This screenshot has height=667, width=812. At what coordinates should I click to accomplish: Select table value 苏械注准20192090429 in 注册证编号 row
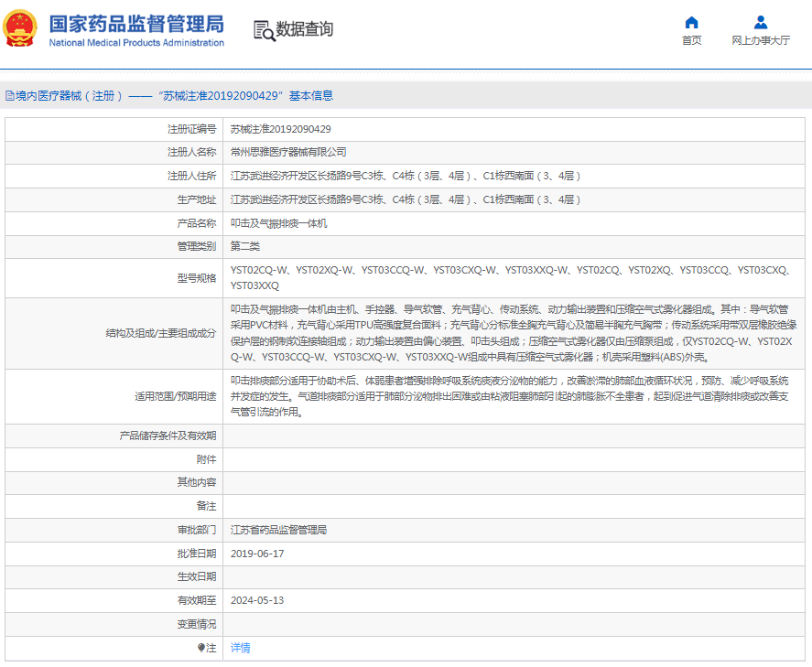click(281, 129)
